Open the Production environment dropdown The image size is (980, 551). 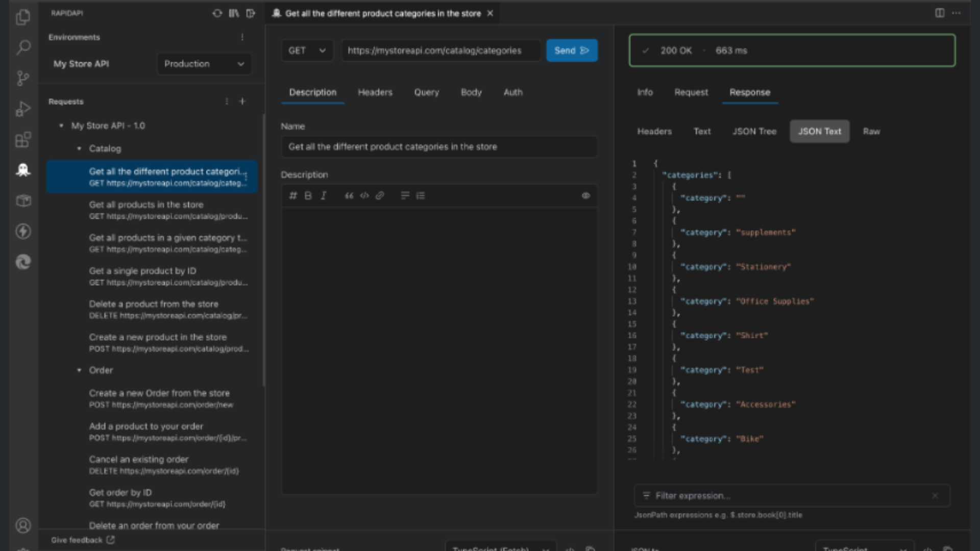coord(204,64)
